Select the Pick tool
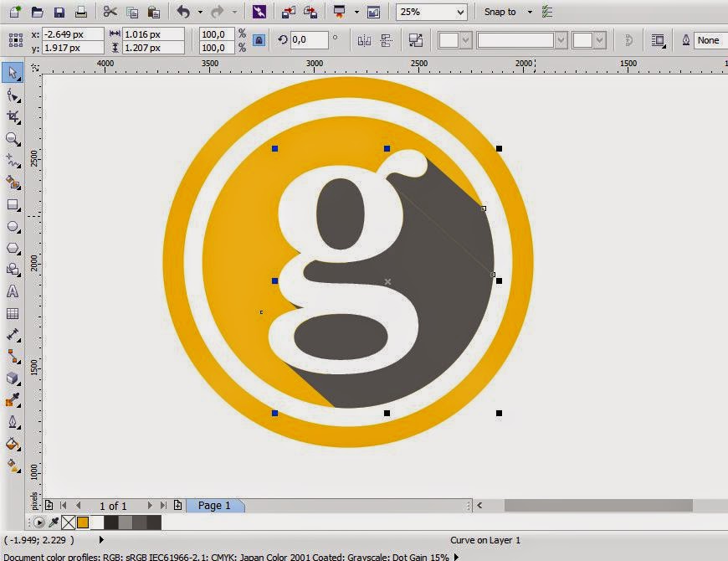The image size is (728, 561). point(13,73)
